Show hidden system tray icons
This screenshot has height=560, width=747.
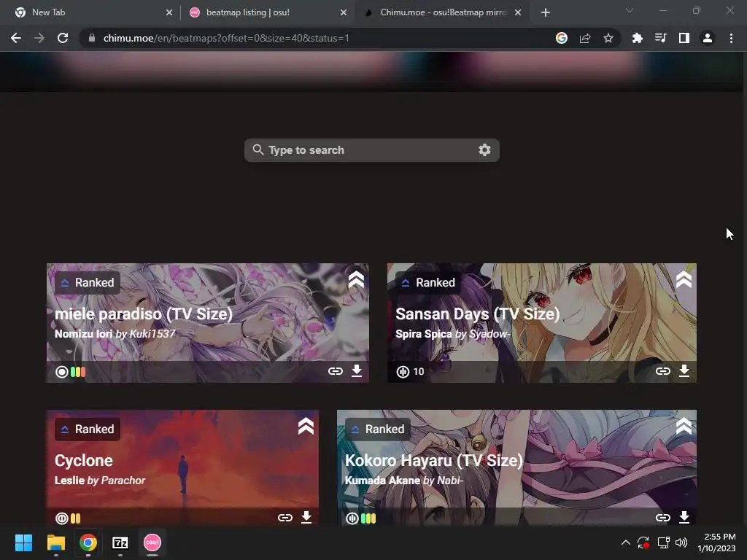coord(626,542)
